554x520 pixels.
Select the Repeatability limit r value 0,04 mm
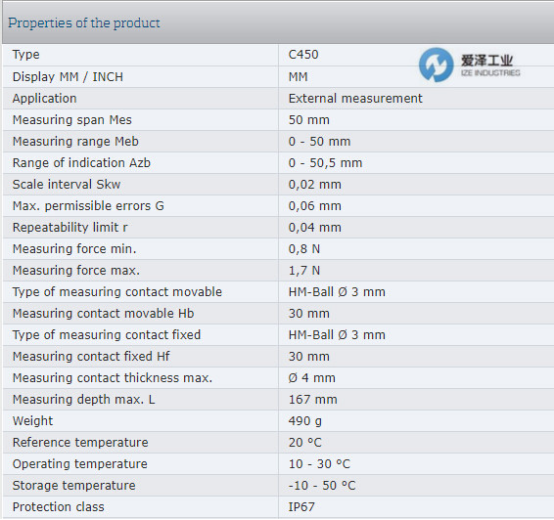point(315,228)
